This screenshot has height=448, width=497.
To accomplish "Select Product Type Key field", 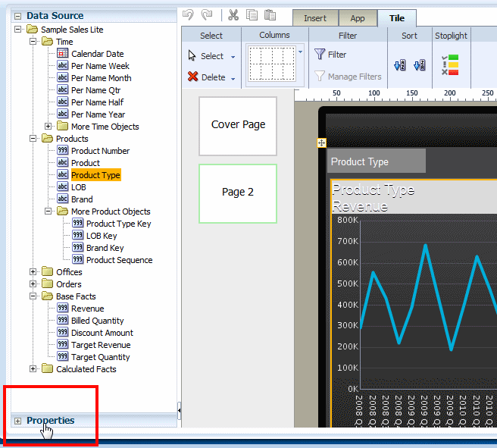I will tap(118, 224).
